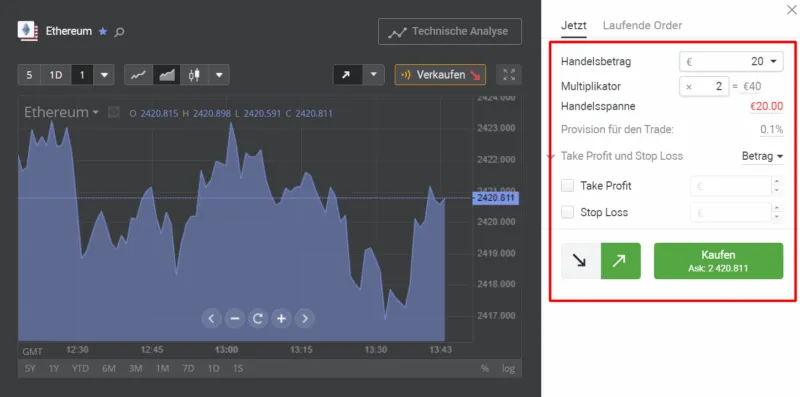Switch to candlestick chart type icon
Image resolution: width=800 pixels, height=397 pixels.
(x=194, y=75)
